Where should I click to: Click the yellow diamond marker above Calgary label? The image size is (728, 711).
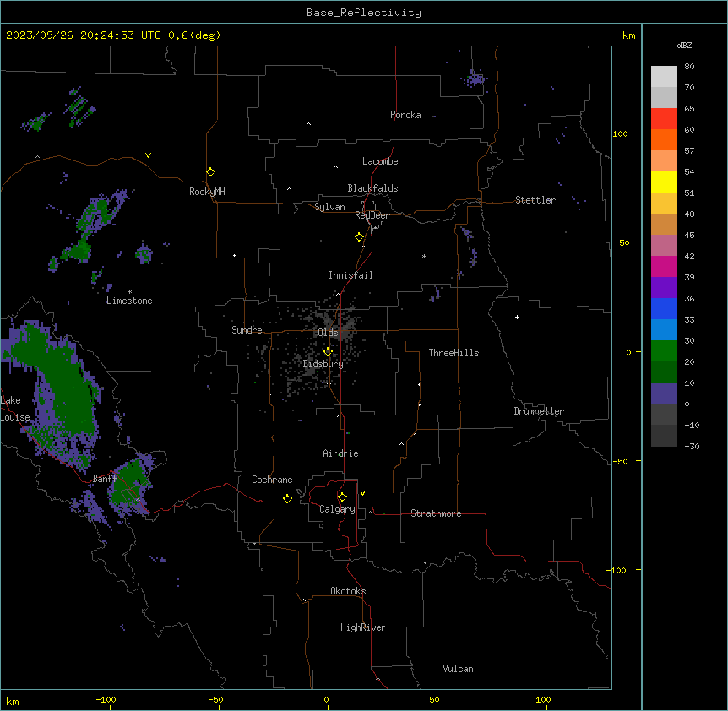point(342,497)
